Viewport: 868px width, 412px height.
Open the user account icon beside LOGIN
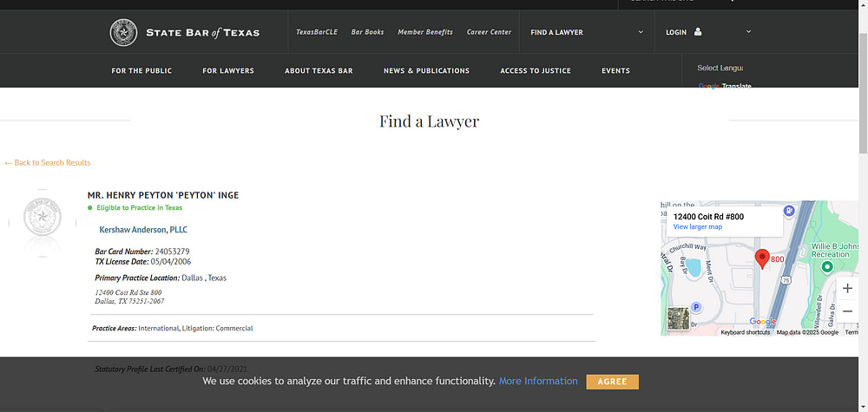pos(698,32)
